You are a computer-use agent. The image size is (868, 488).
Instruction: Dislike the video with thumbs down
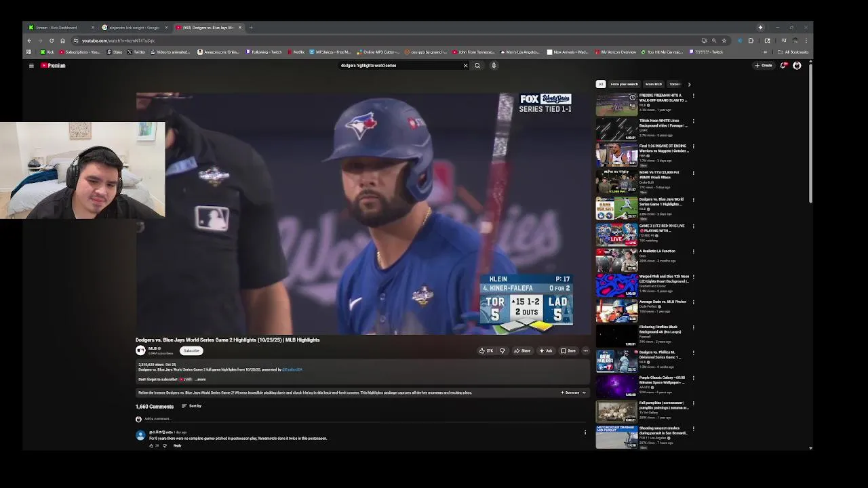click(502, 351)
